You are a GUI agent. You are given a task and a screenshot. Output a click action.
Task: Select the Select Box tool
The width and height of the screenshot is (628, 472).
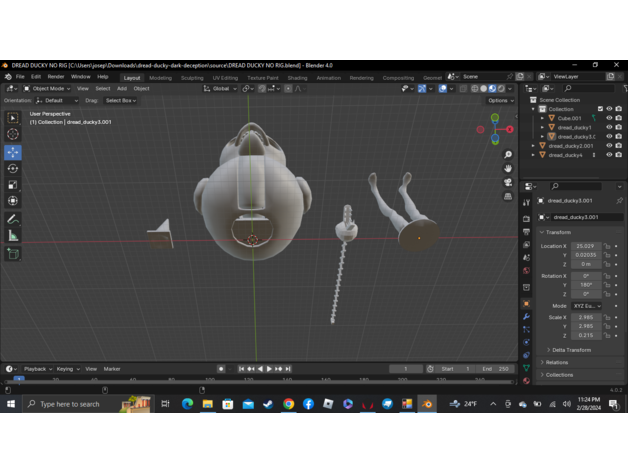coord(13,118)
